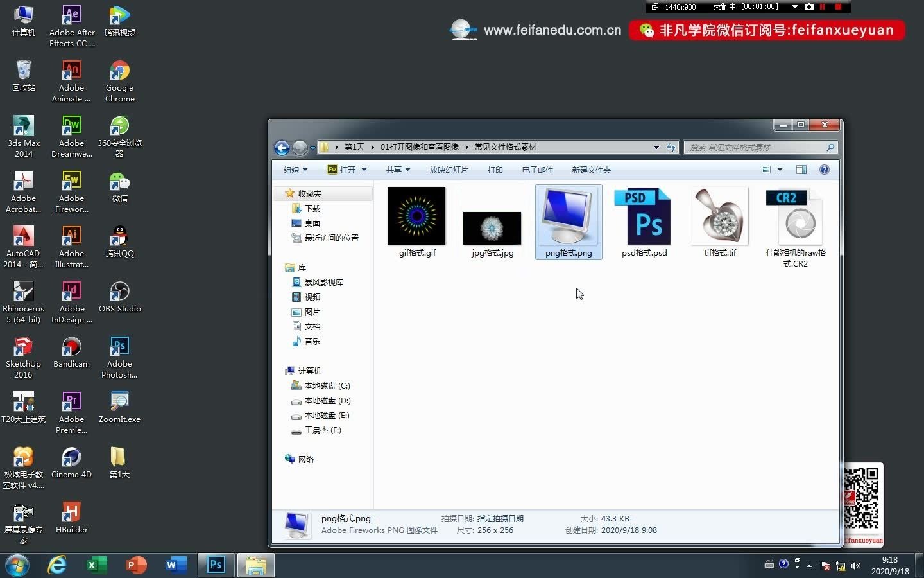924x578 pixels.
Task: Select Rhinoceros 5 desktop shortcut
Action: (24, 302)
